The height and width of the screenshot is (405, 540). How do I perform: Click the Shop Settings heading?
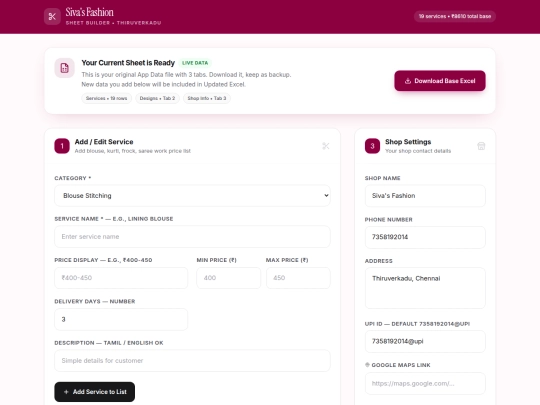408,142
